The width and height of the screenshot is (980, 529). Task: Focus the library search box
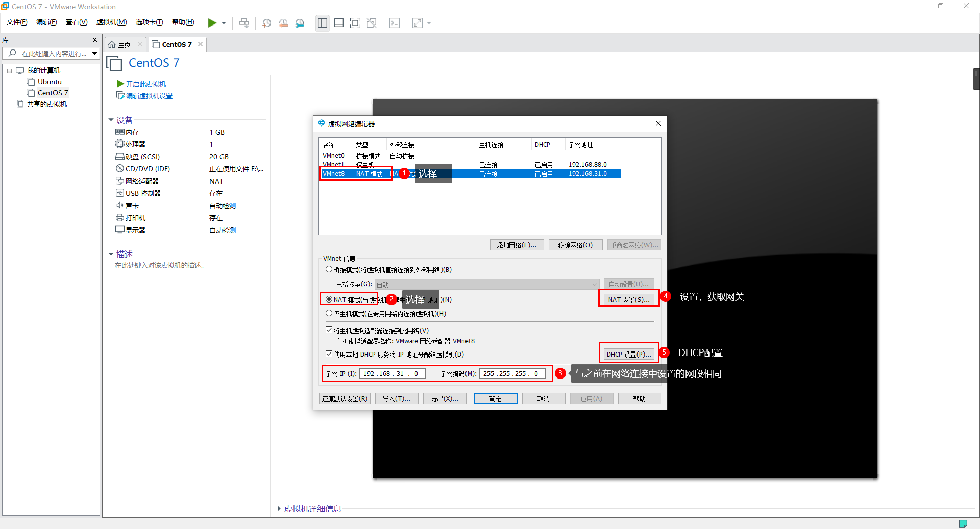click(x=51, y=53)
